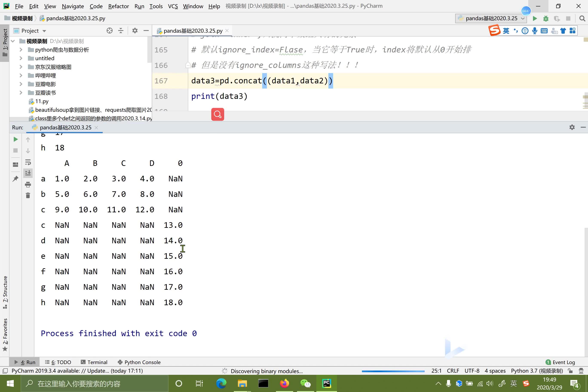588x392 pixels.
Task: Click the PyCharm 2019.3.4 update notification
Action: 77,371
